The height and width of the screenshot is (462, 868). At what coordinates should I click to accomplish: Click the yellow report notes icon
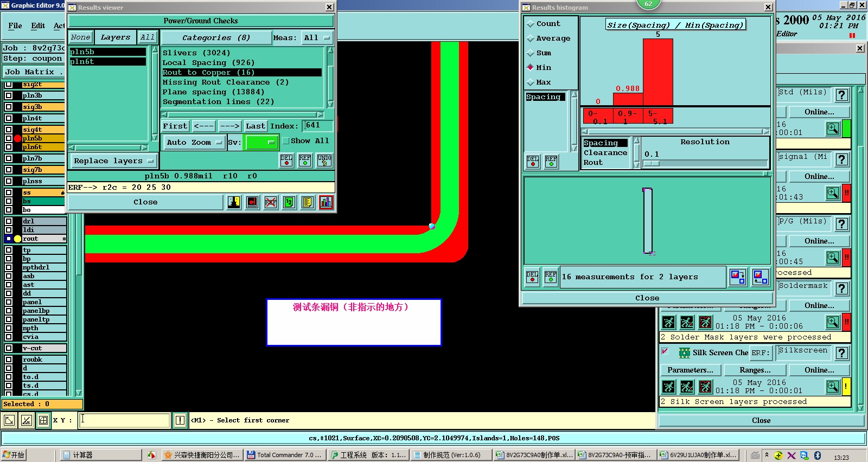coord(308,202)
